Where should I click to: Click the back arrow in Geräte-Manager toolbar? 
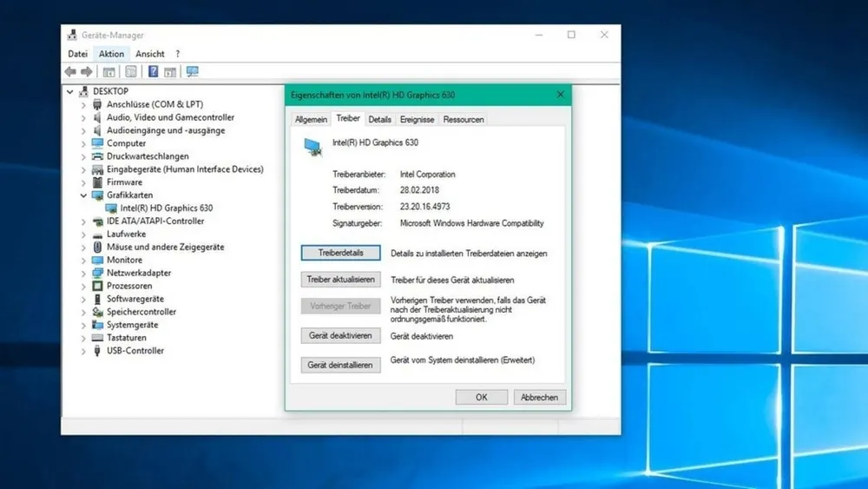(71, 72)
